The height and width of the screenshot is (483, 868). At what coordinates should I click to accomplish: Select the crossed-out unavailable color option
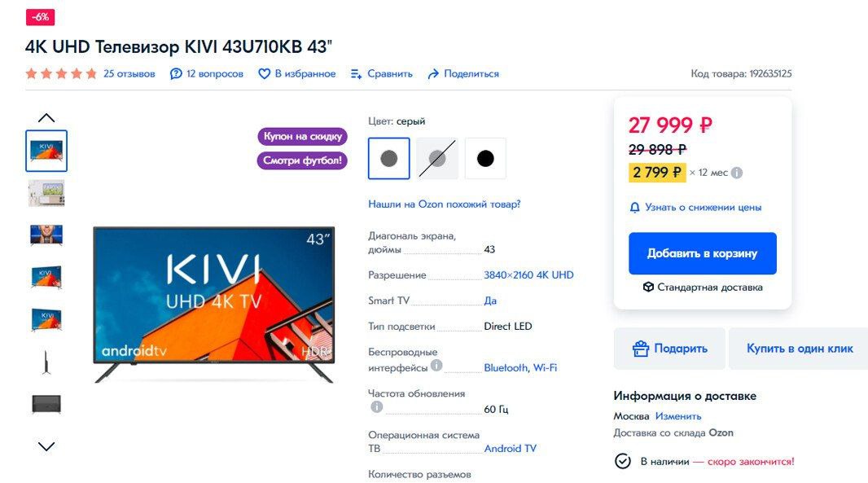(437, 158)
